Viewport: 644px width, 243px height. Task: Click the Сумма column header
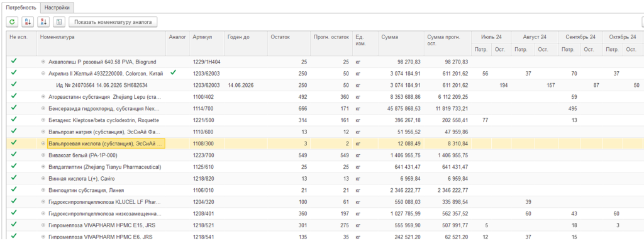click(x=401, y=43)
